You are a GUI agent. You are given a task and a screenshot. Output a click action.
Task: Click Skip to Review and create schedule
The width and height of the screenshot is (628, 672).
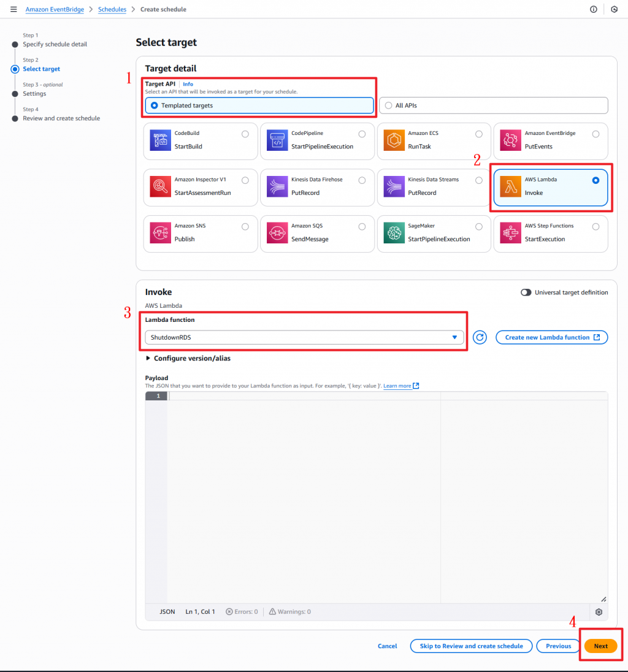tap(471, 646)
